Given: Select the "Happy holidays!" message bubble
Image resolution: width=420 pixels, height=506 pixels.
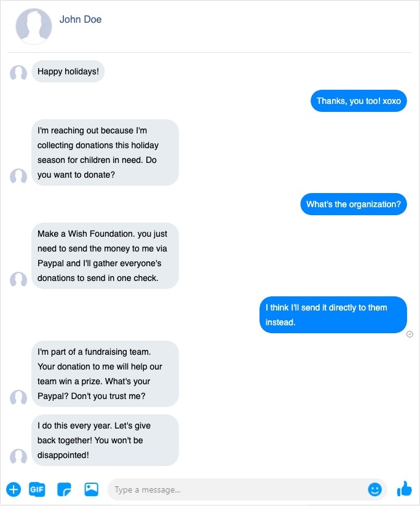Looking at the screenshot, I should pyautogui.click(x=68, y=71).
